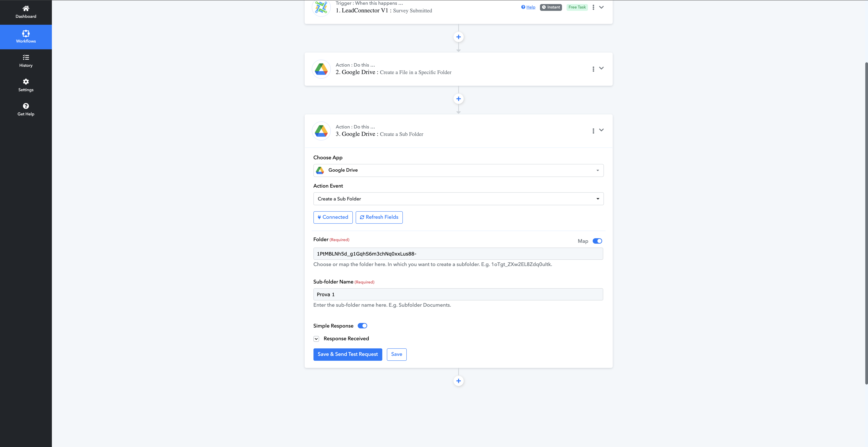Screen dimensions: 868x447
Task: Click the page vertical scrollbar
Action: pyautogui.click(x=866, y=223)
